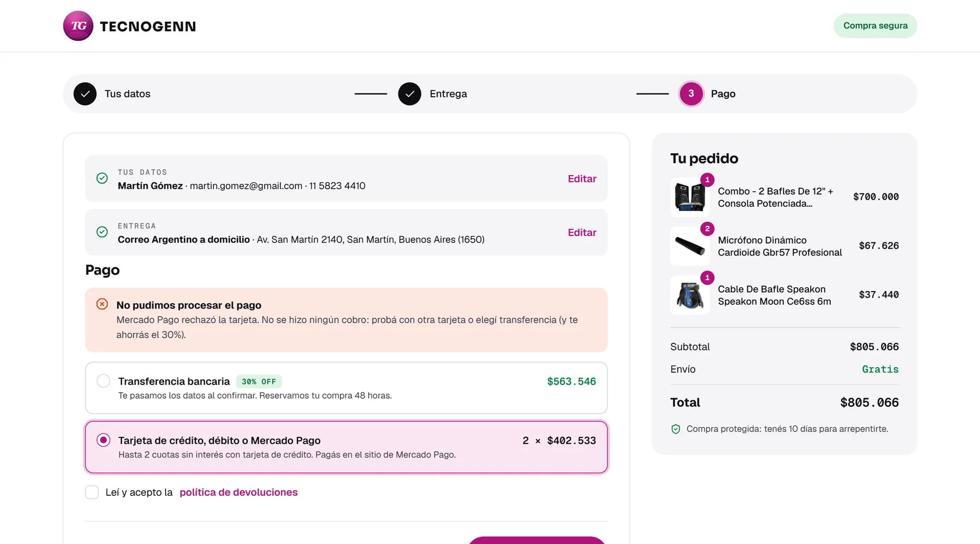
Task: Click martin.gomez@gmail.com contact text
Action: click(x=246, y=186)
